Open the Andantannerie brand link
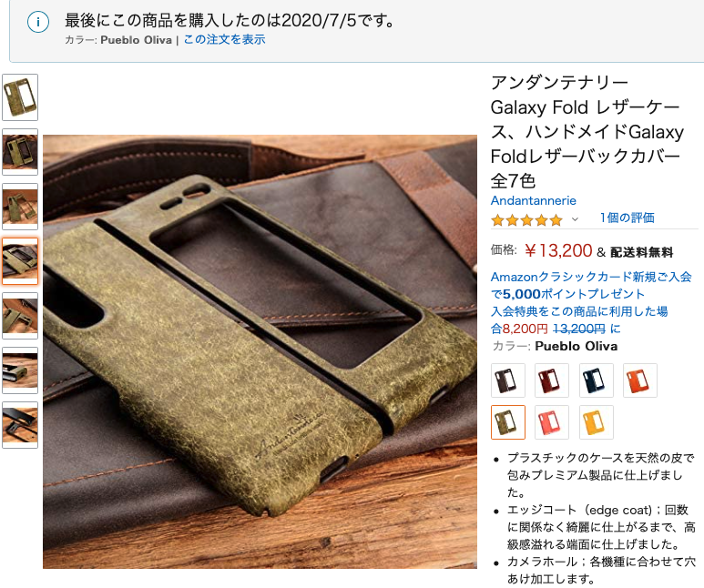The width and height of the screenshot is (704, 588). pyautogui.click(x=534, y=200)
